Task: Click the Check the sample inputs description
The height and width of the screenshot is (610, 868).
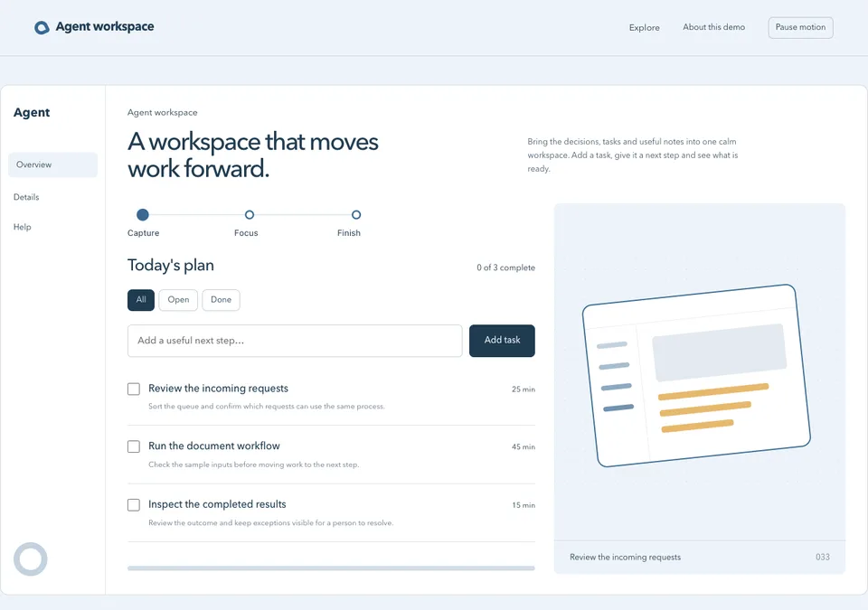Action: (253, 465)
